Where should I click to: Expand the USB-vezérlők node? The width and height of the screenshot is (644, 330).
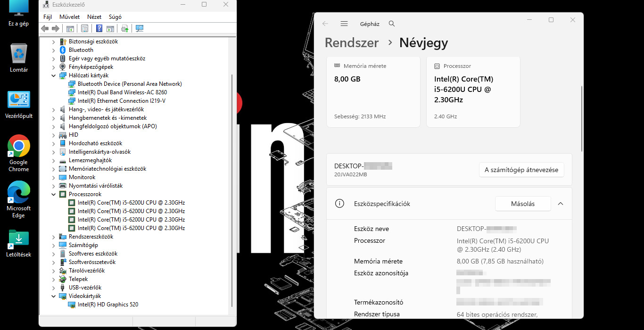point(54,288)
